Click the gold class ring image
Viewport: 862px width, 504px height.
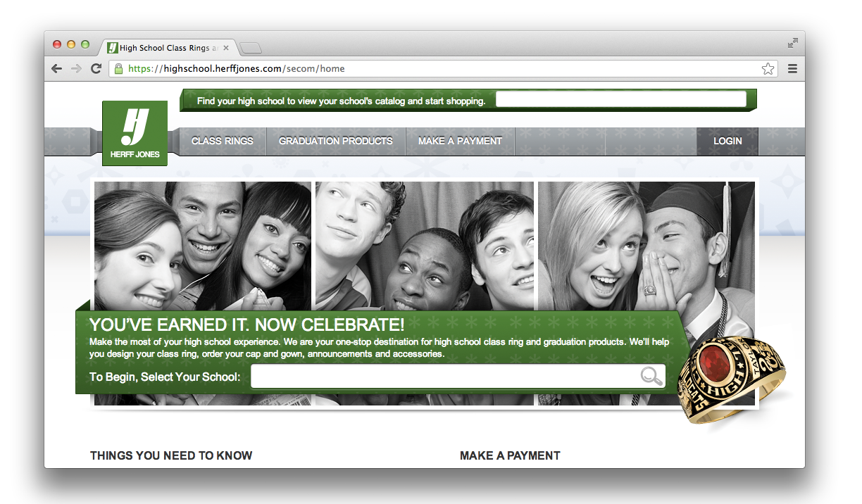732,379
